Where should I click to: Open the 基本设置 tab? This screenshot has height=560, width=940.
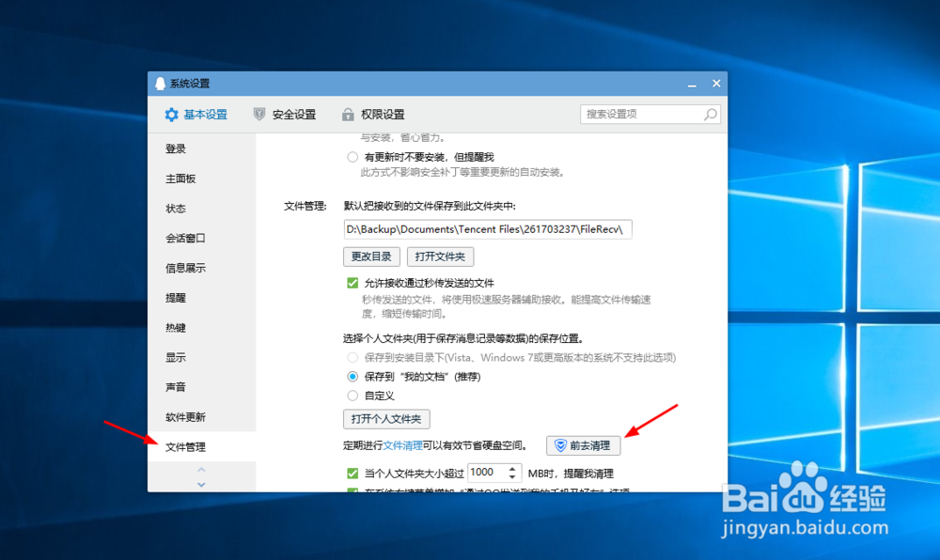pos(196,115)
